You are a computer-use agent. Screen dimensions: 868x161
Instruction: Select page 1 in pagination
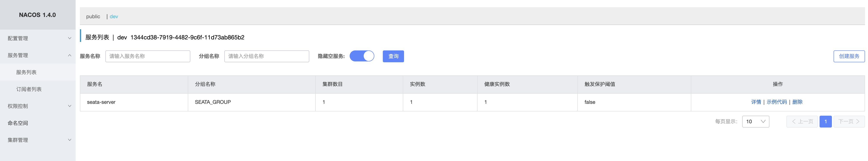click(x=825, y=121)
